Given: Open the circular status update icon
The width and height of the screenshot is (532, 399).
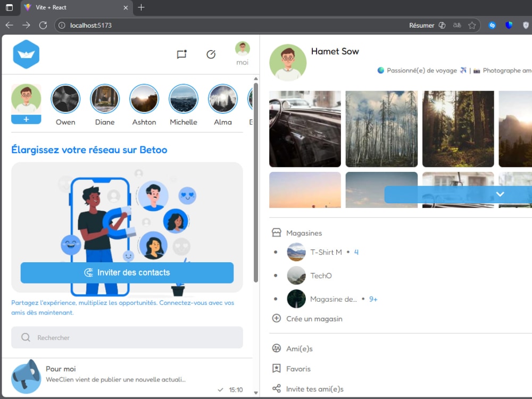Looking at the screenshot, I should coord(211,54).
